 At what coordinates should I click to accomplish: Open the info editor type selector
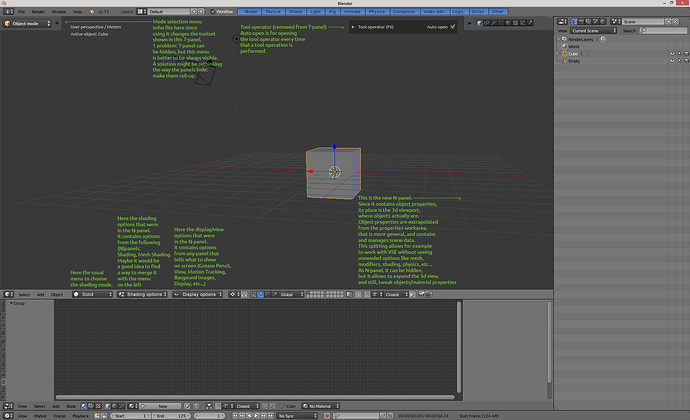(8, 11)
